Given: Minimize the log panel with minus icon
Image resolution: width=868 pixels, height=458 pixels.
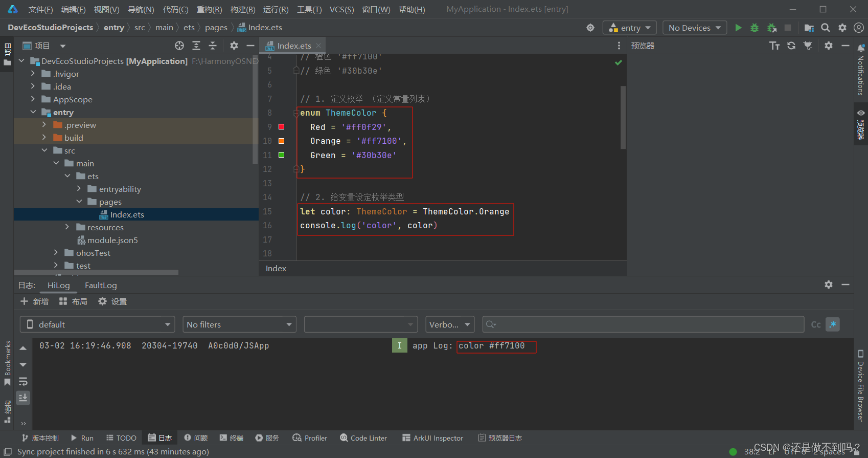Looking at the screenshot, I should [846, 285].
